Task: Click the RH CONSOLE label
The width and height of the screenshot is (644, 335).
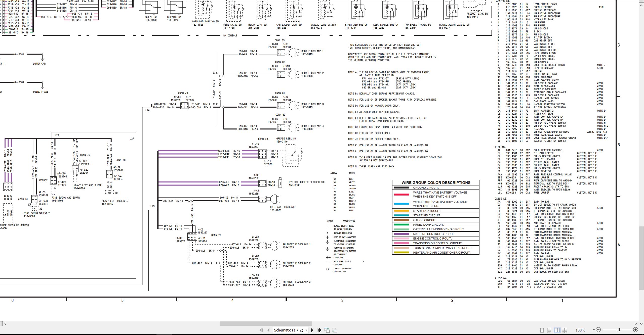Action: coord(230,35)
